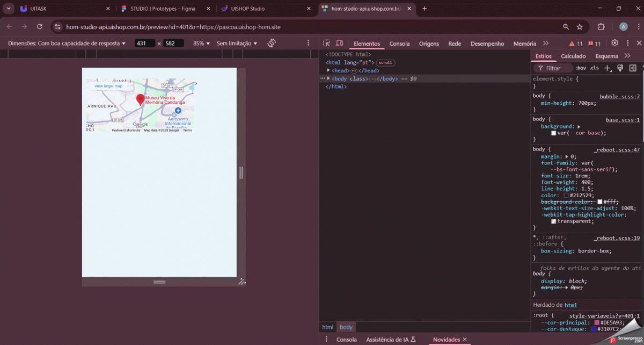Click the rotate screen icon

(272, 43)
